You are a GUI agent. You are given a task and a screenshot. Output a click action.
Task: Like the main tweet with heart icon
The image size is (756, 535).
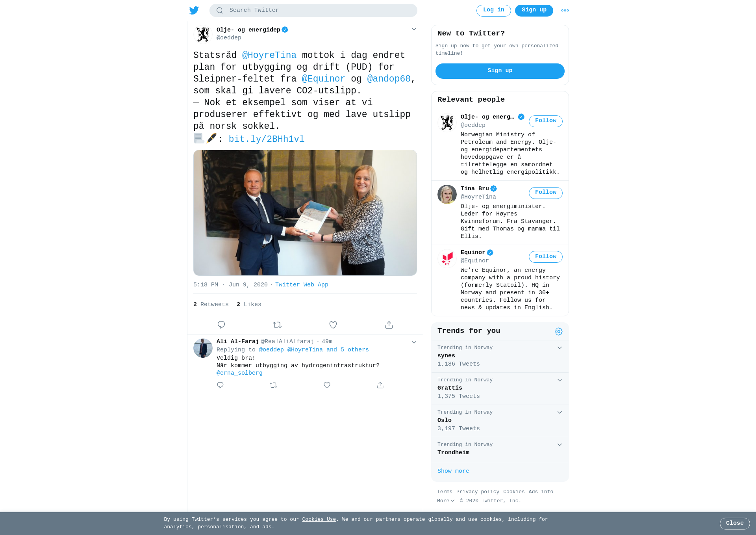(x=333, y=325)
